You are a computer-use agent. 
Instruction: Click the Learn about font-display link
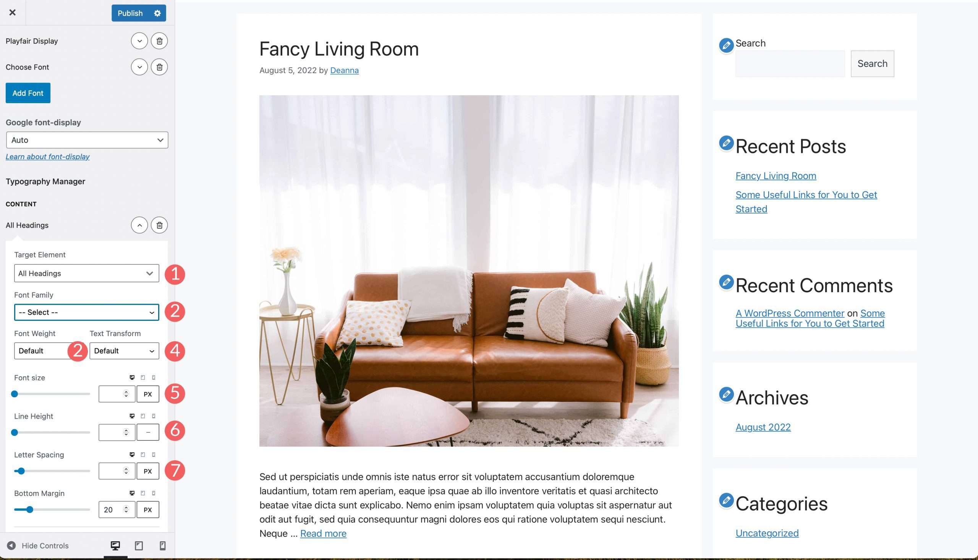pos(47,157)
